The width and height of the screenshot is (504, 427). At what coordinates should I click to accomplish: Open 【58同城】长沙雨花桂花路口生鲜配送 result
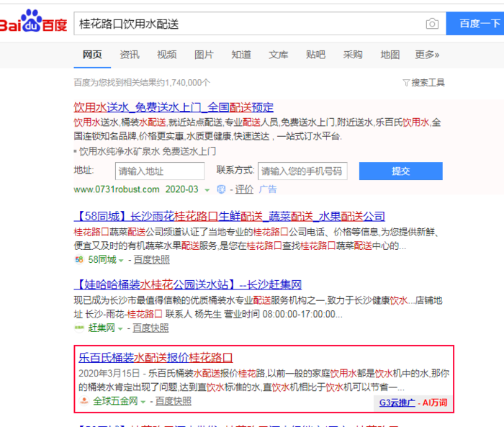tap(230, 216)
